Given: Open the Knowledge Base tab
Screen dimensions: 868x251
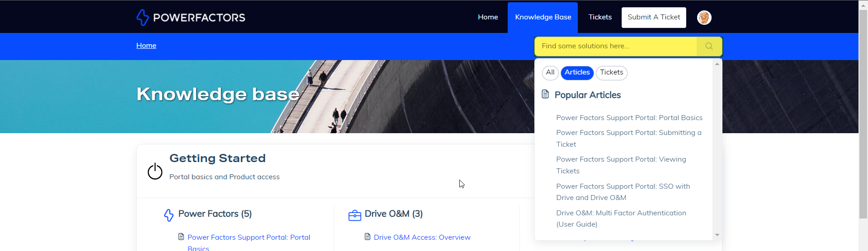Looking at the screenshot, I should point(542,18).
